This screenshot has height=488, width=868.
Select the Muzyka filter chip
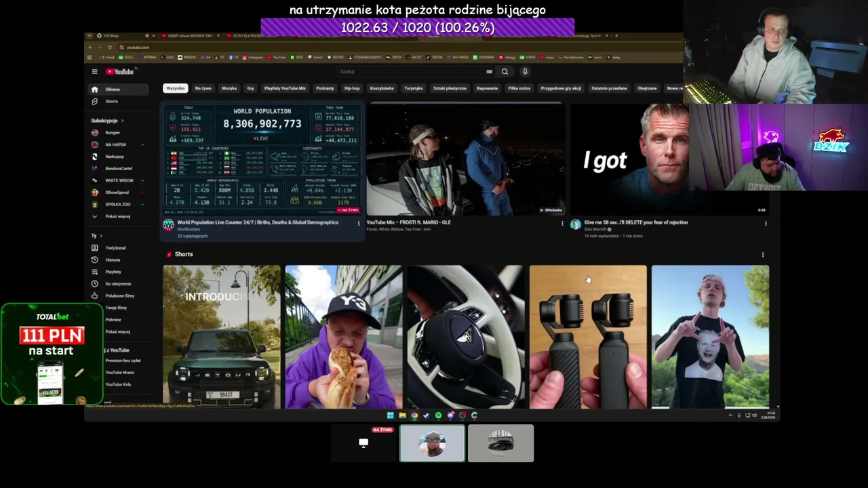pyautogui.click(x=229, y=88)
